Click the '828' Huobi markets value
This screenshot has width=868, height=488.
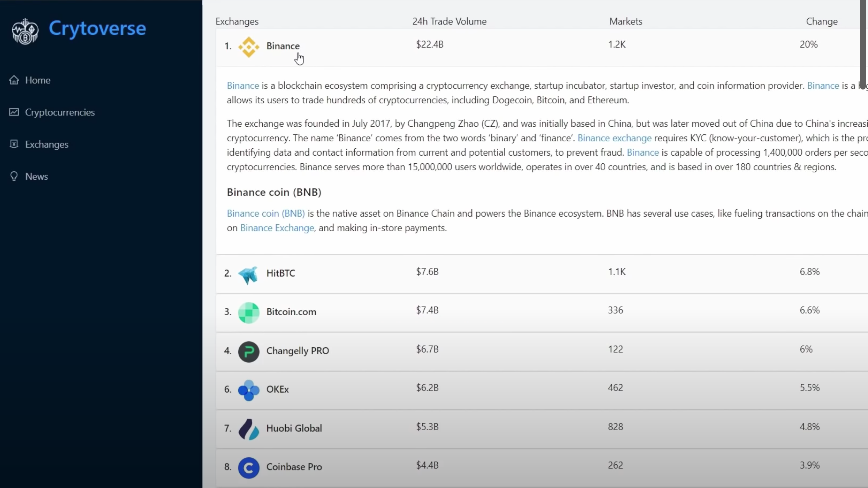(616, 427)
